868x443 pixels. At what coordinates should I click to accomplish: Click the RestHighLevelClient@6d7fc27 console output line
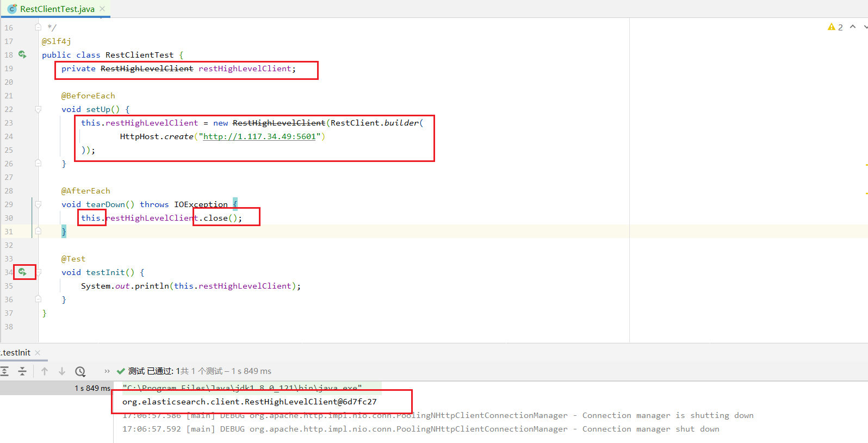coord(249,402)
